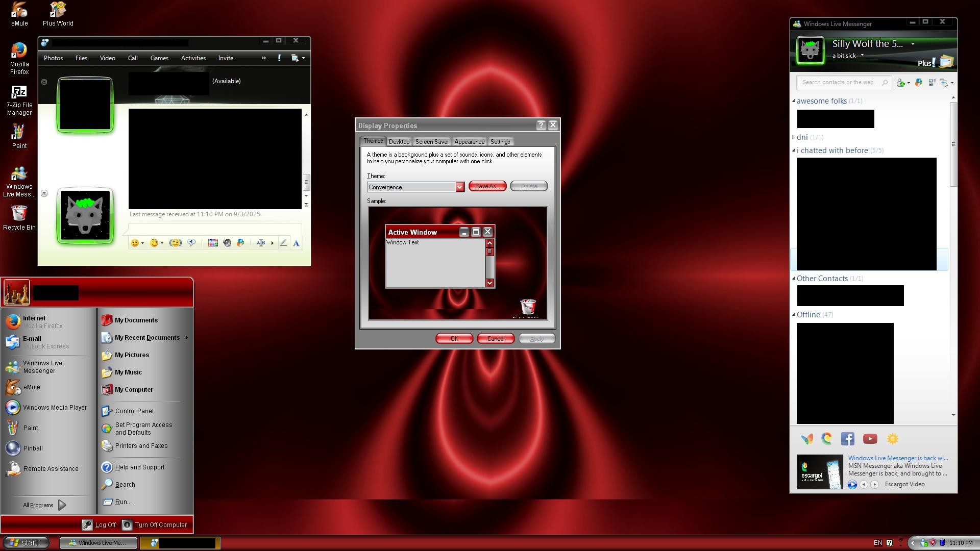Open the Theme combo box showing Convergence
The width and height of the screenshot is (980, 551).
click(x=415, y=187)
